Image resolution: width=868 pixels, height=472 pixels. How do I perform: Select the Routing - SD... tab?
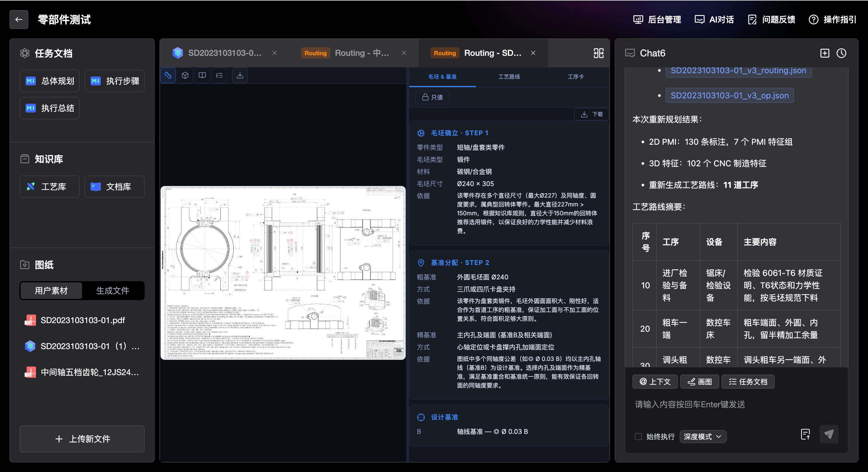pyautogui.click(x=476, y=53)
